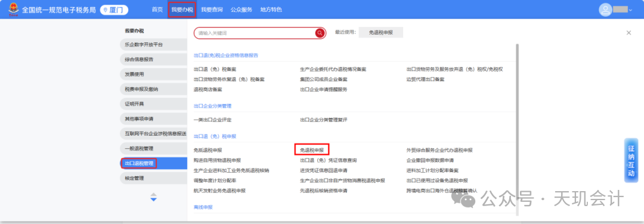The width and height of the screenshot is (644, 224).
Task: Open 出口企业申请提醒服务 link
Action: (x=324, y=89)
